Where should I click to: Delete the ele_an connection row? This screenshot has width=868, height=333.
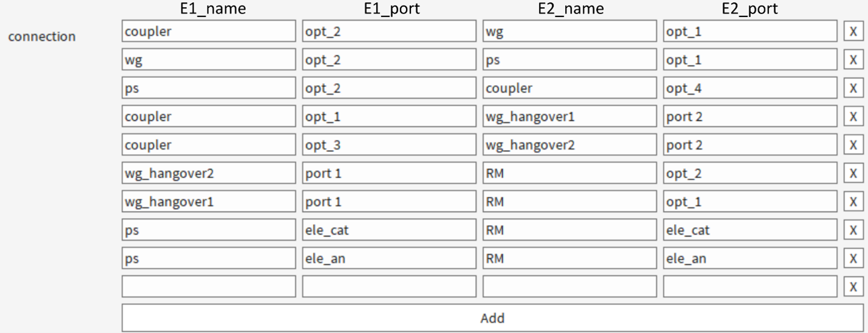point(853,258)
